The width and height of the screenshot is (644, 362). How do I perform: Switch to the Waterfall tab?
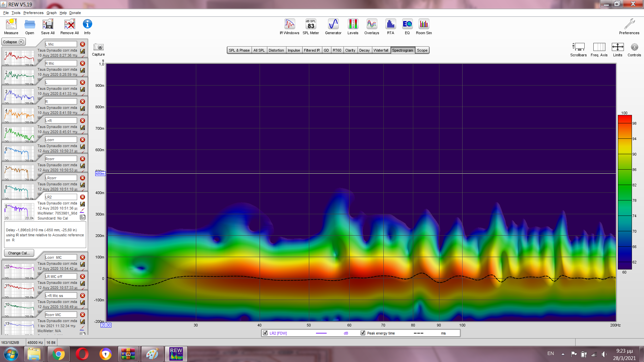click(x=381, y=50)
